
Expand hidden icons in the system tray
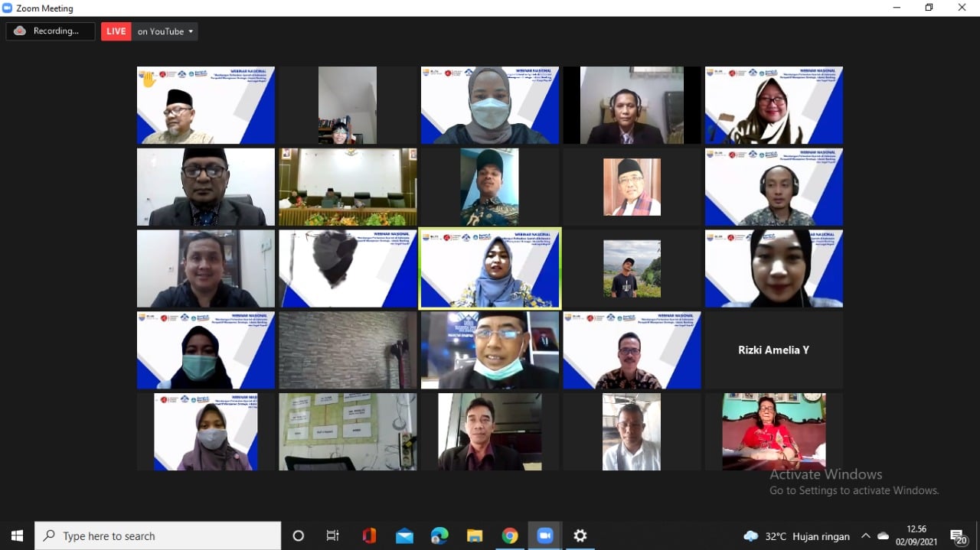(864, 536)
